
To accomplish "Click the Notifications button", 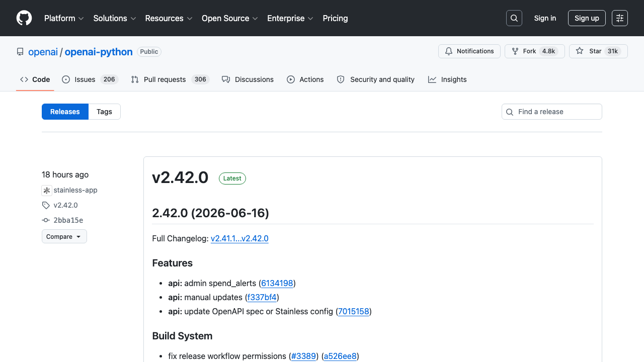I will click(469, 51).
